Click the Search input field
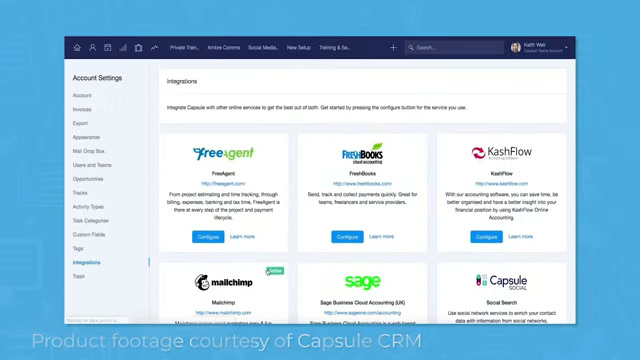This screenshot has height=360, width=640. click(454, 48)
